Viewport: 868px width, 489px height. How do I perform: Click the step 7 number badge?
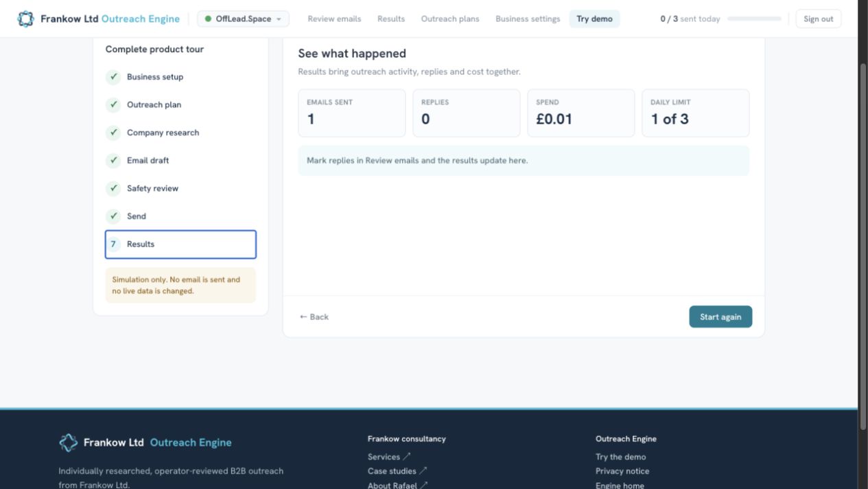pos(114,244)
